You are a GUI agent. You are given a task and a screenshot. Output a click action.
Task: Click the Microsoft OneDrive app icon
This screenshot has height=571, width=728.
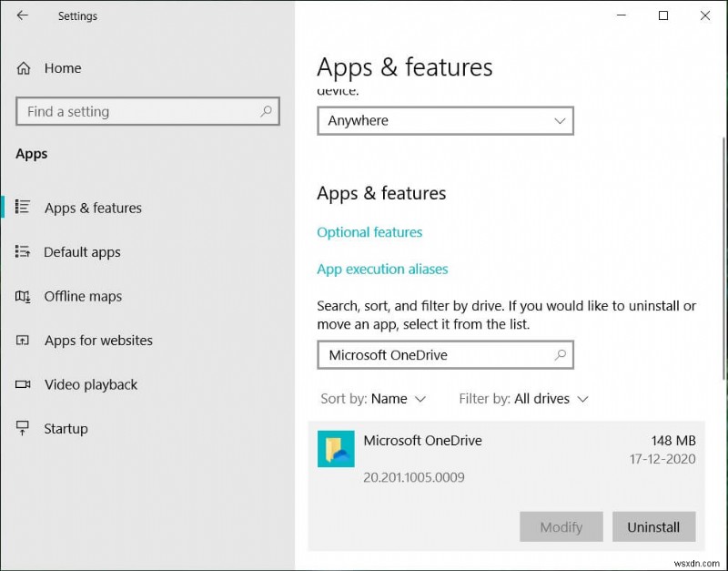336,449
